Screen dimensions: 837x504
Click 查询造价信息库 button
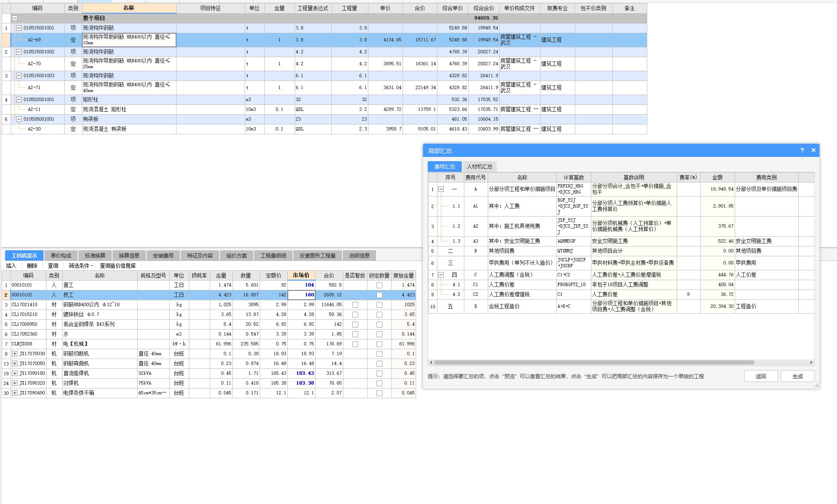point(118,266)
